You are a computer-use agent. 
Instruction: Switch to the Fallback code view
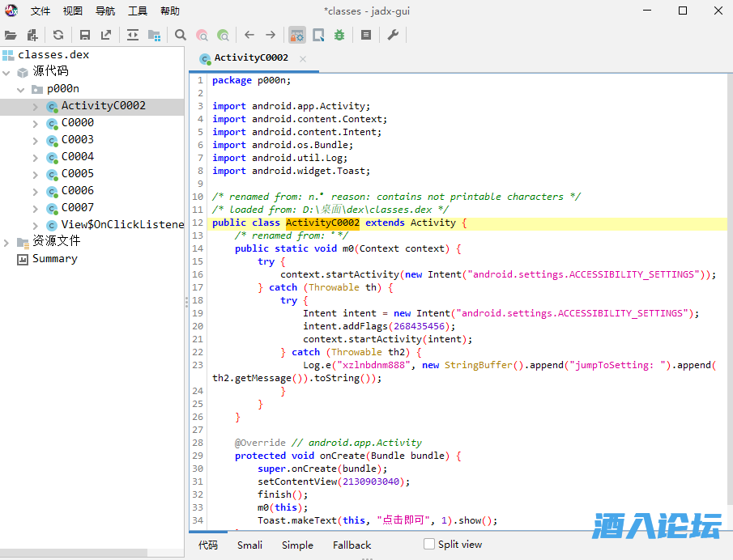tap(352, 545)
